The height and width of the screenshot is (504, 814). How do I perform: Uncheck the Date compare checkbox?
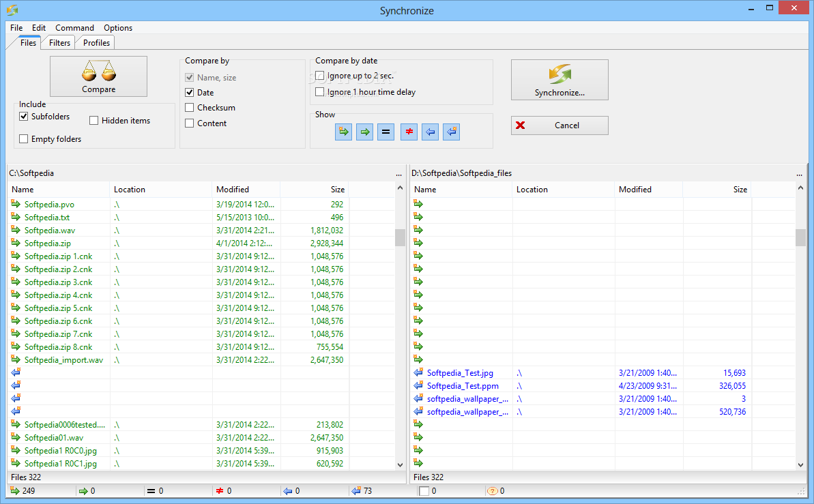(190, 92)
